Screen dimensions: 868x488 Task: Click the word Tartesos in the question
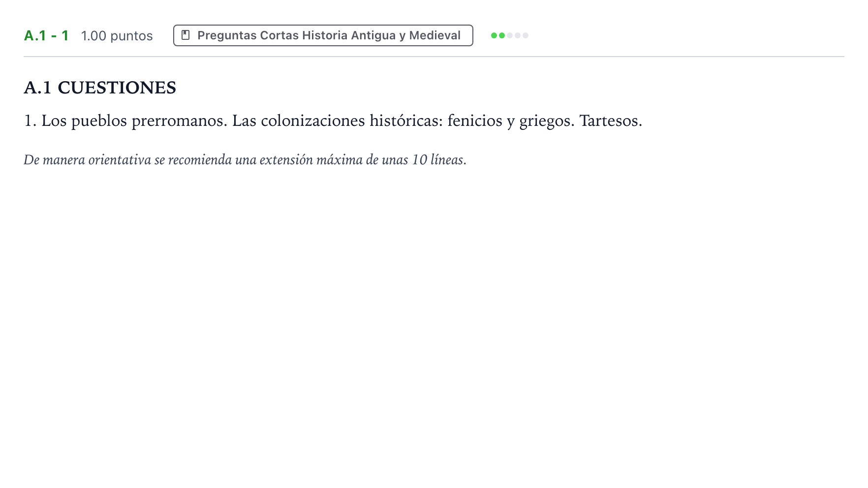point(611,121)
